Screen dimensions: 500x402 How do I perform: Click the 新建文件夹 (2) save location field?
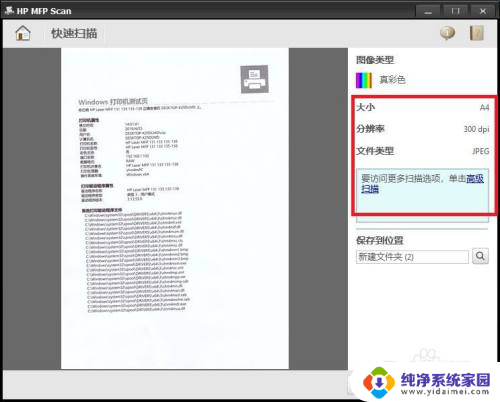click(x=412, y=257)
